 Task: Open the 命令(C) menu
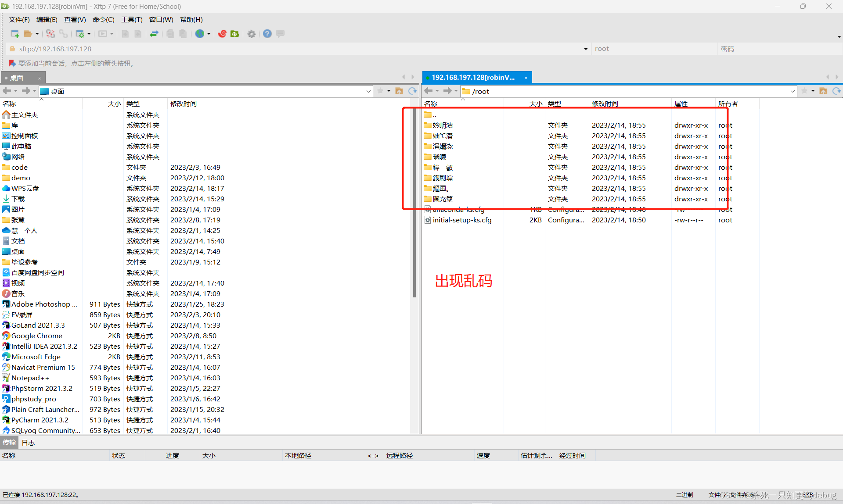104,19
